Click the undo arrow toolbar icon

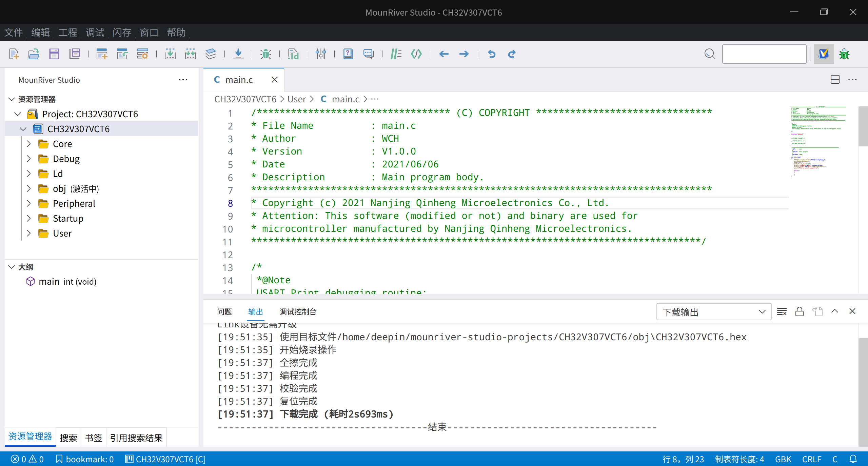click(492, 54)
